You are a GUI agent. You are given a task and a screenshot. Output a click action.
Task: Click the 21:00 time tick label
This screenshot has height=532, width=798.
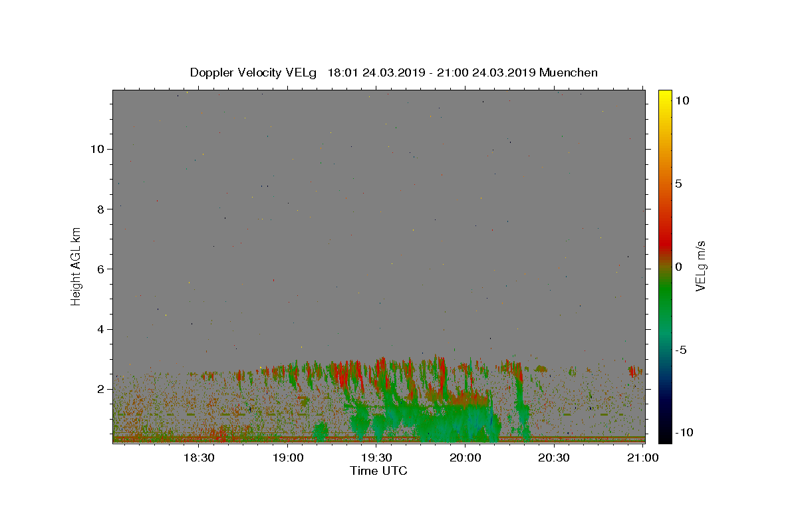pyautogui.click(x=642, y=458)
